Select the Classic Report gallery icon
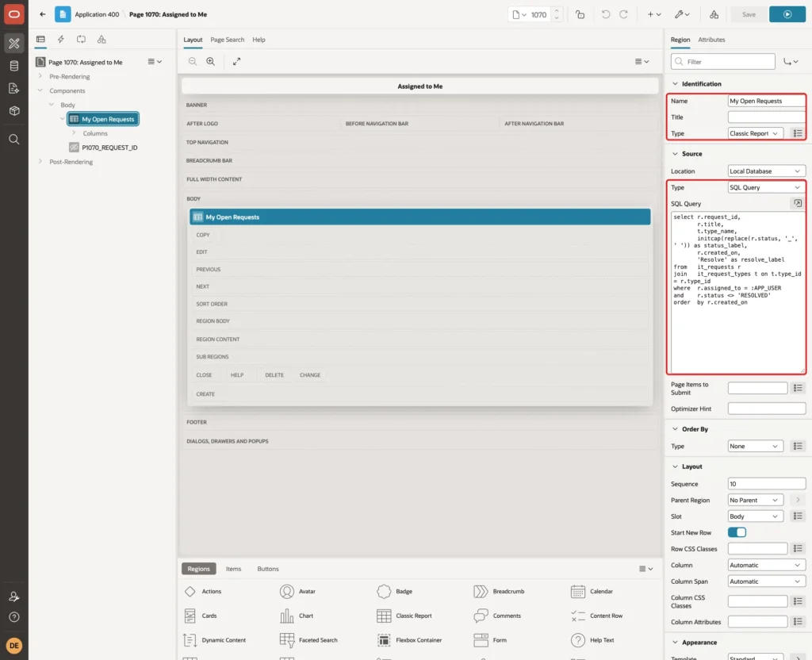 point(384,616)
